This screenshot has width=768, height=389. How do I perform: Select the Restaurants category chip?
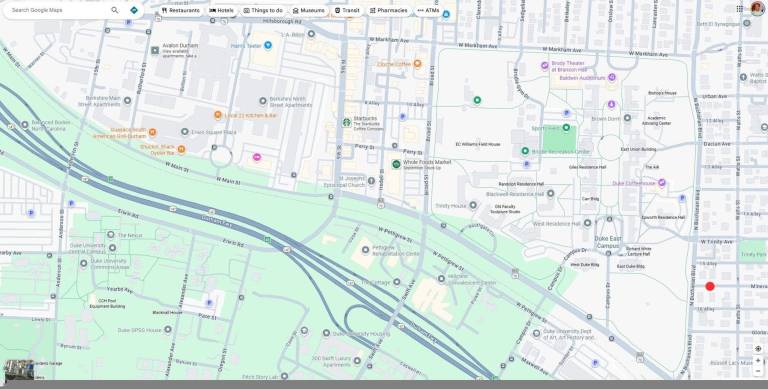180,10
